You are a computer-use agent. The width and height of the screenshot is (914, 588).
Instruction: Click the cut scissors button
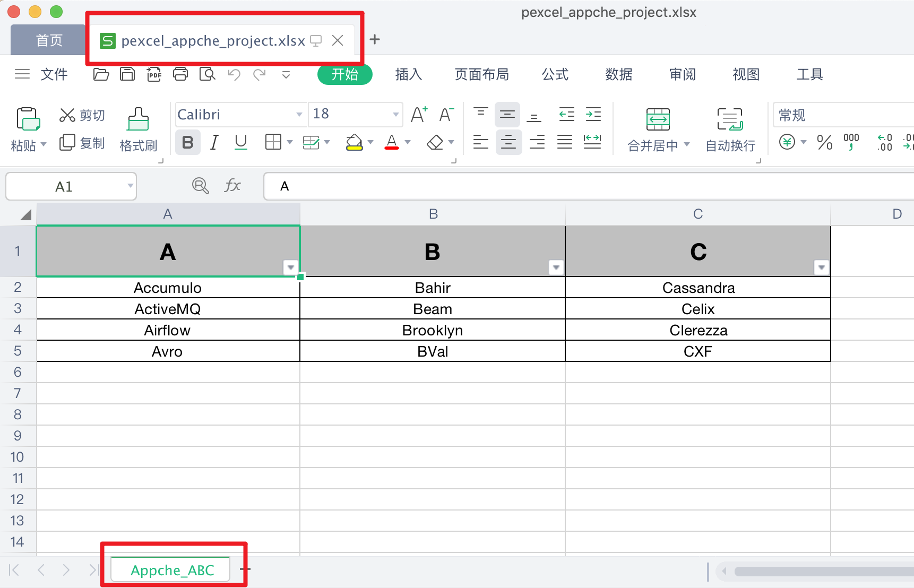pos(82,115)
